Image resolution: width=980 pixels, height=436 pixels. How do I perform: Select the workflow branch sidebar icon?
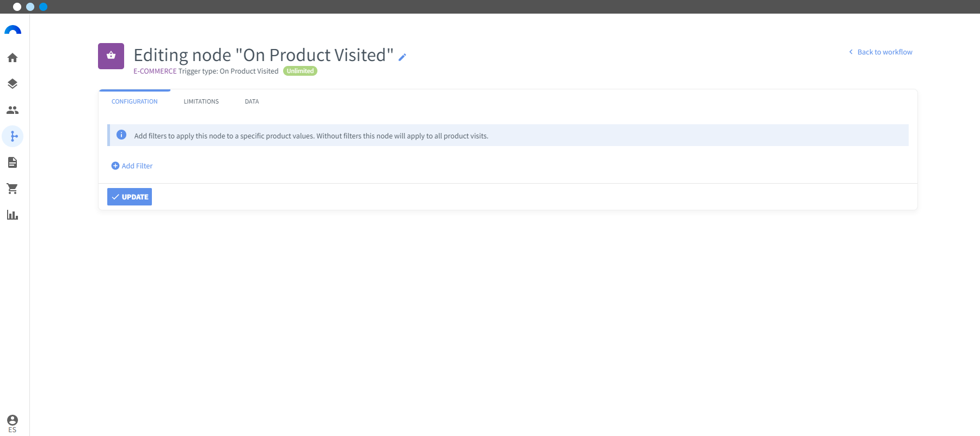point(13,136)
